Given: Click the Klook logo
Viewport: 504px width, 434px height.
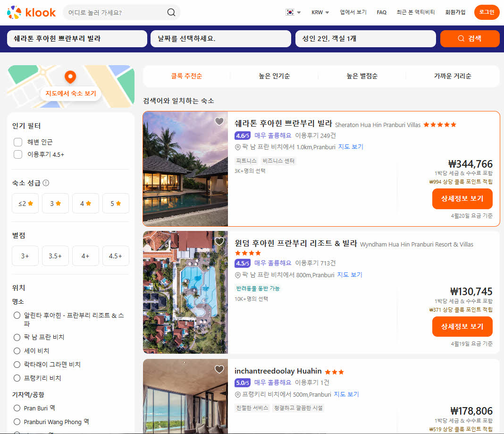Looking at the screenshot, I should pos(31,12).
